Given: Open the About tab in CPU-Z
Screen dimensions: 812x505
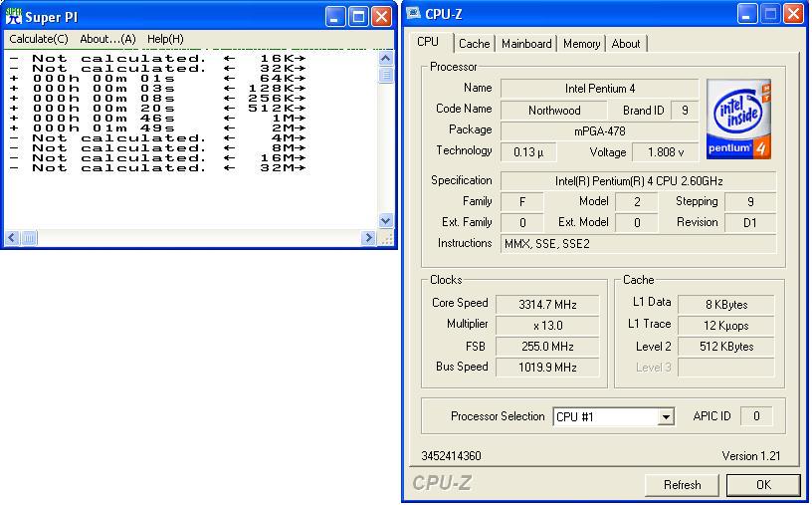Looking at the screenshot, I should coord(626,44).
